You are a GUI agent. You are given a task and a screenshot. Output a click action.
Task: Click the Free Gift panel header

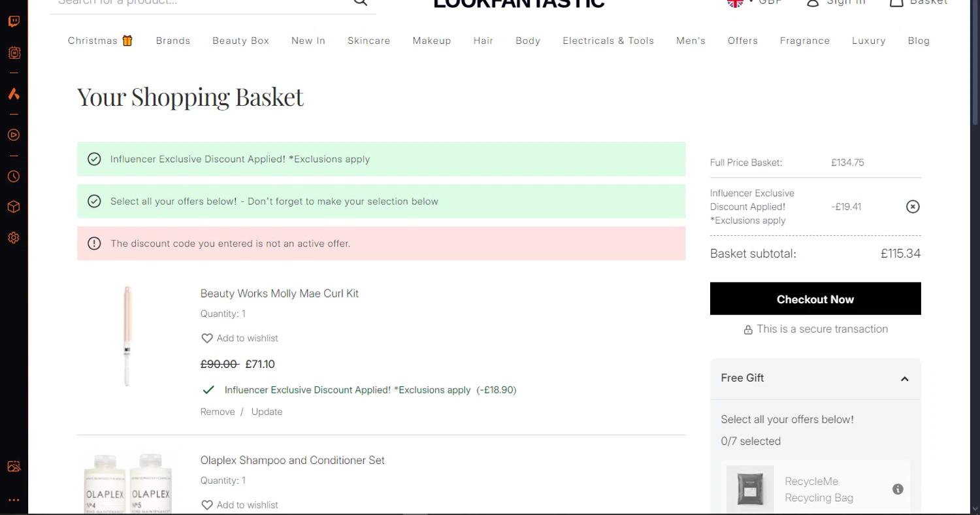pyautogui.click(x=815, y=378)
